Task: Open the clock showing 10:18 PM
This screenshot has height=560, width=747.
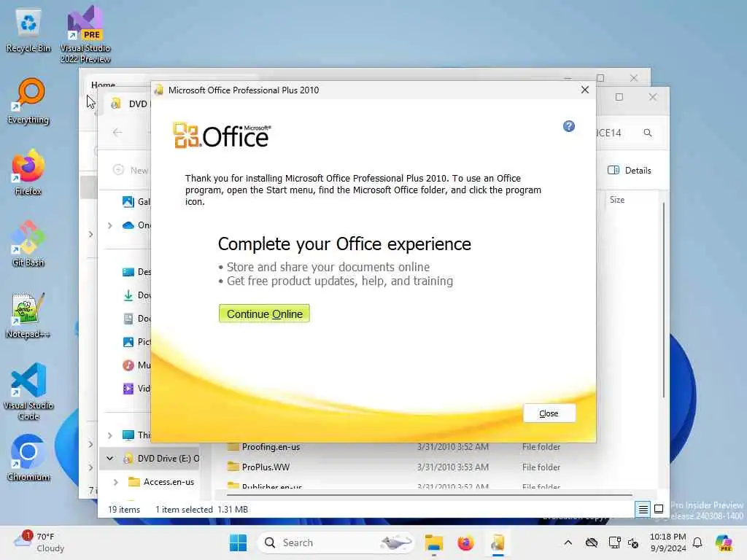Action: [668, 542]
